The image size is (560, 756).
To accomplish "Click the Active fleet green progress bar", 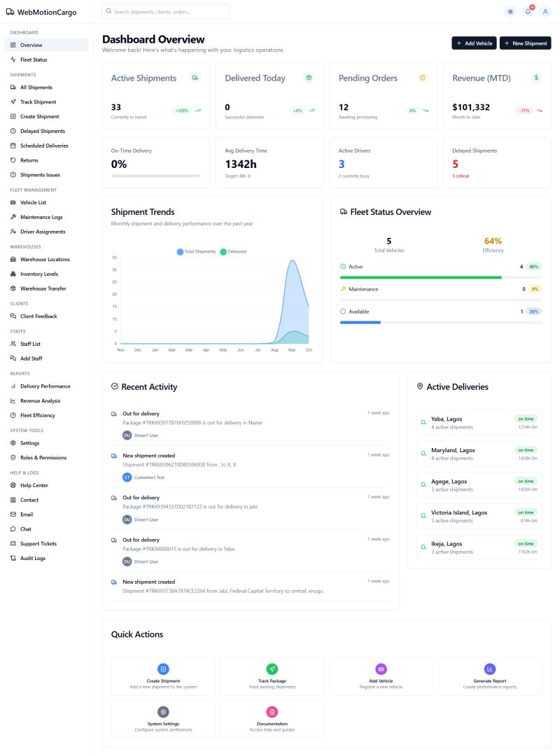I will 420,277.
